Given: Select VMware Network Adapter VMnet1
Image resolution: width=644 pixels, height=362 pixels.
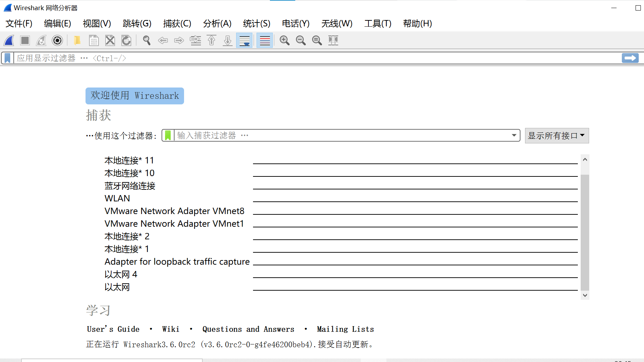Looking at the screenshot, I should click(x=341, y=224).
